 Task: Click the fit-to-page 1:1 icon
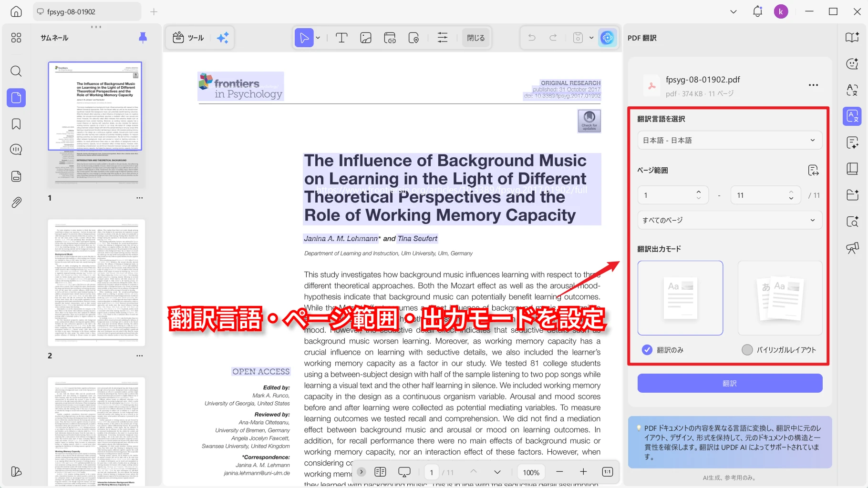coord(607,472)
